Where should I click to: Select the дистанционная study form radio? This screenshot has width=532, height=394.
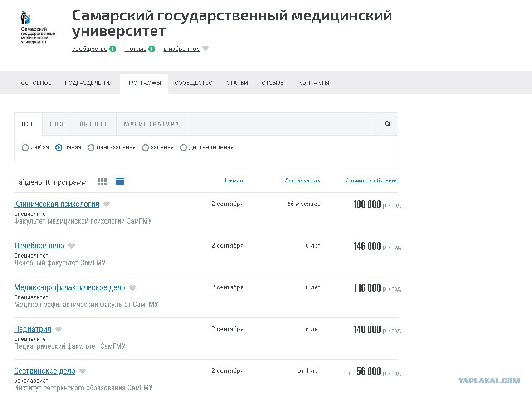[x=183, y=147]
